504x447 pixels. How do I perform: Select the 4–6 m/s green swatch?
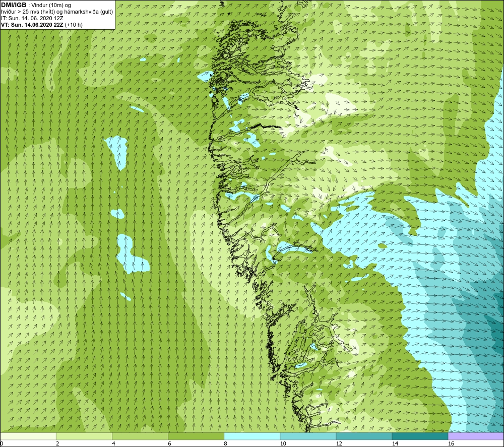(140, 436)
